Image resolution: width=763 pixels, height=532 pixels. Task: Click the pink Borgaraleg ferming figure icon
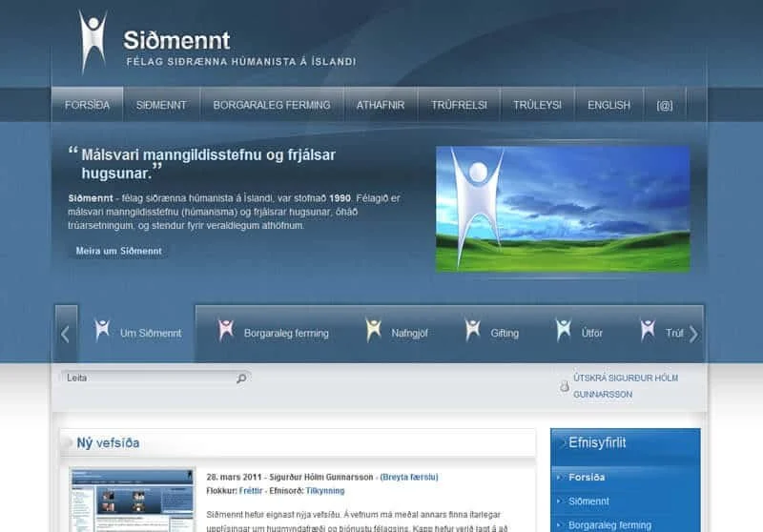(x=226, y=330)
